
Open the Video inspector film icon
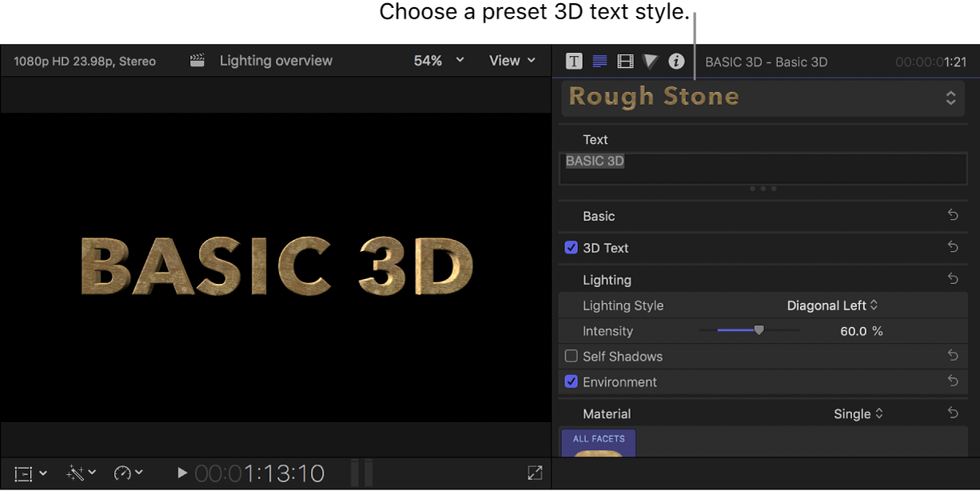pyautogui.click(x=625, y=60)
